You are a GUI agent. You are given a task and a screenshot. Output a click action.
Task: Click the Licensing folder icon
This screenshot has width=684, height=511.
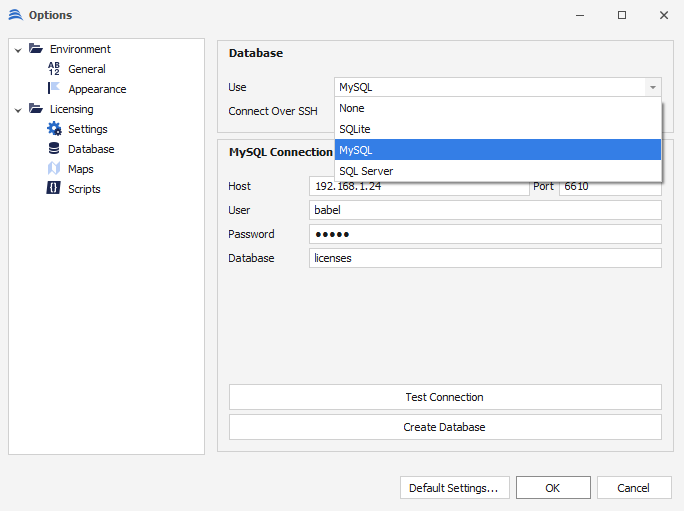point(36,109)
